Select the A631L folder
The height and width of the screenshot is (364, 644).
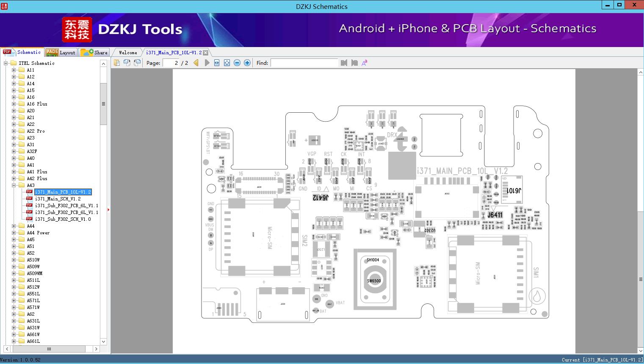33,321
